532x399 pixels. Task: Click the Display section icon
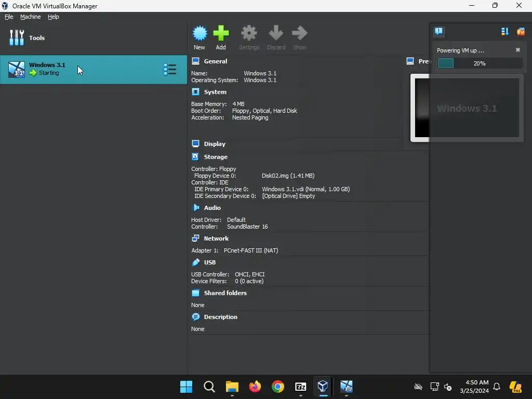click(x=195, y=144)
